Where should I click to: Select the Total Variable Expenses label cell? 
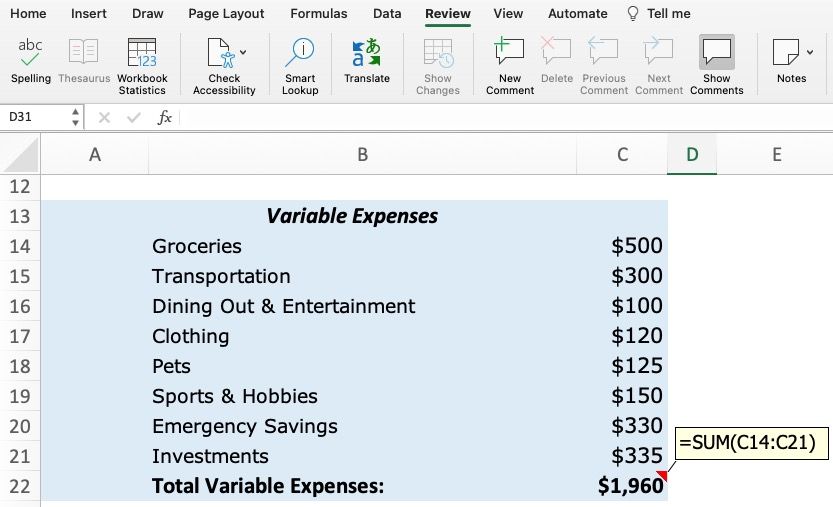coord(362,486)
